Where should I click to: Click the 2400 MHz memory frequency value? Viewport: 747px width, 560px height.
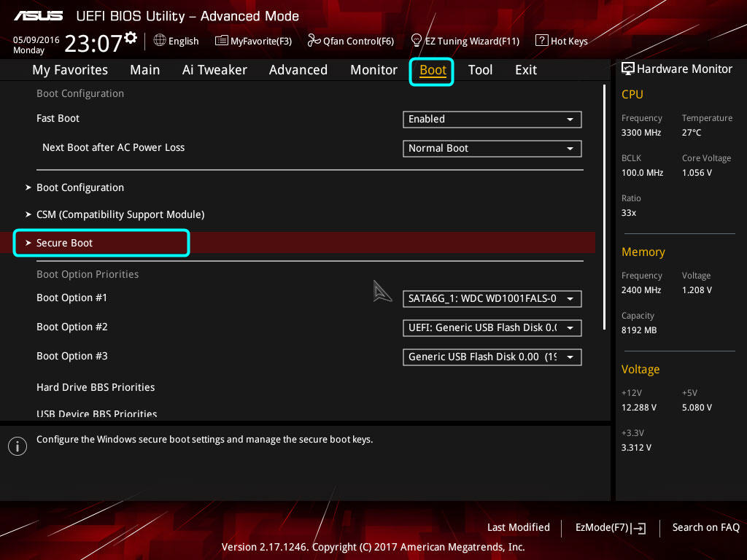pyautogui.click(x=641, y=290)
